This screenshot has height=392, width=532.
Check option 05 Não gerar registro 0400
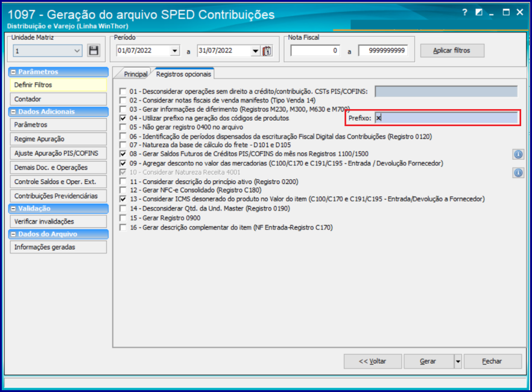[x=123, y=127]
